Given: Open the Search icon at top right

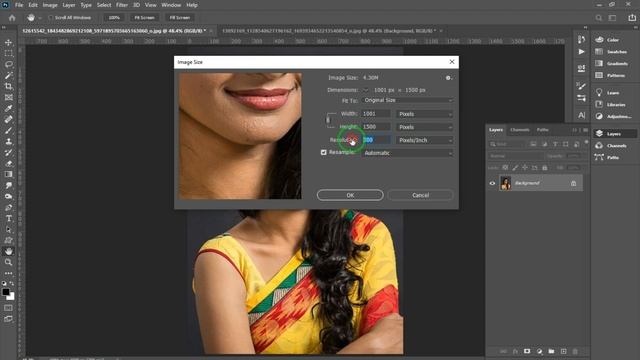Looking at the screenshot, I should click(x=598, y=18).
